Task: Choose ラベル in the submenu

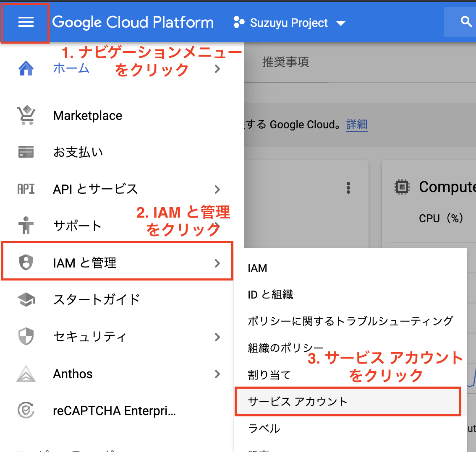Action: [264, 429]
